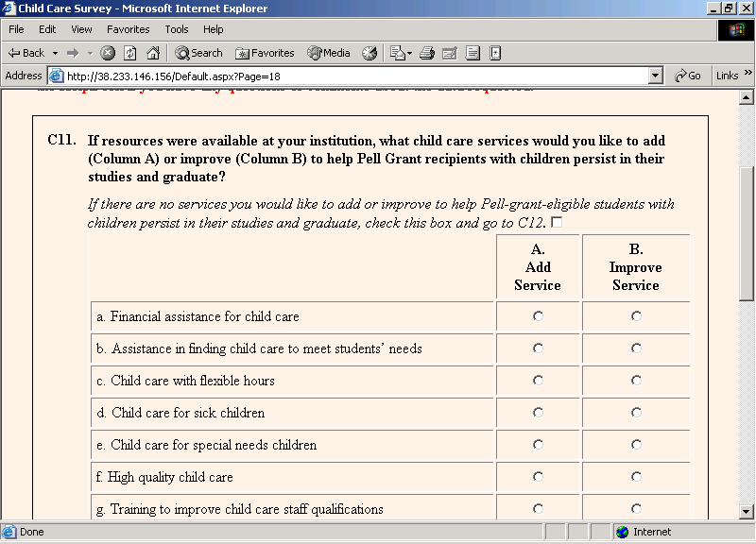Click the scrollbar down arrow
This screenshot has width=756, height=544.
click(x=747, y=512)
